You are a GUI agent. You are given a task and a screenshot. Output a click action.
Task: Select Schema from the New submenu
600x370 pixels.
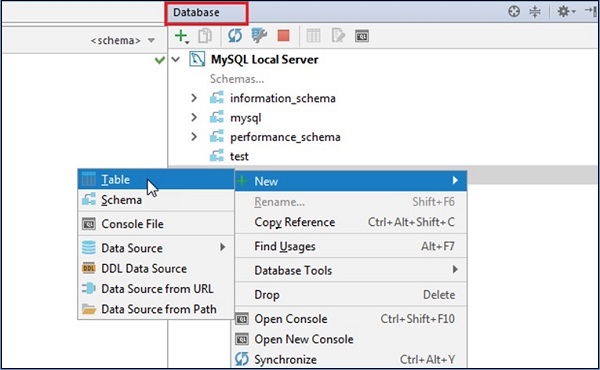click(156, 200)
